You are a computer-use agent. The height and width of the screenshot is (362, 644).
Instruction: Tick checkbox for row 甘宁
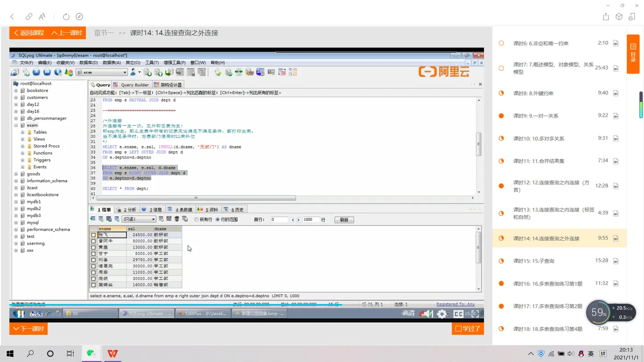point(93,254)
